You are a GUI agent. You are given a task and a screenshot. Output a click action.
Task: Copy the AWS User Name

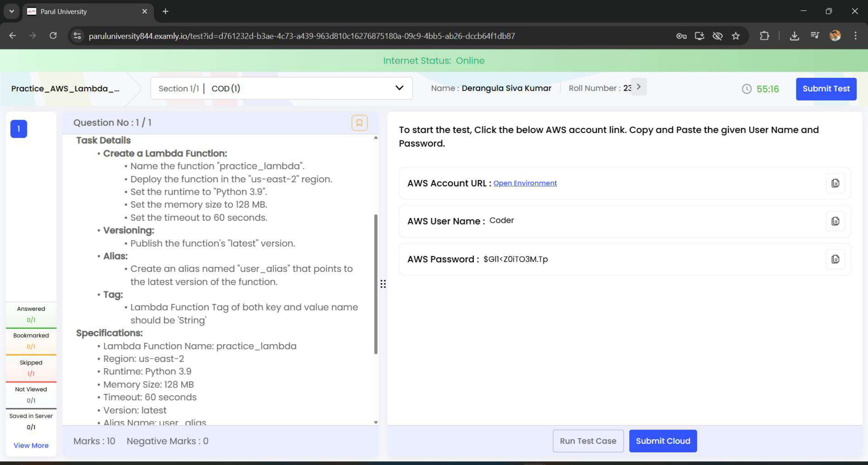tap(835, 221)
